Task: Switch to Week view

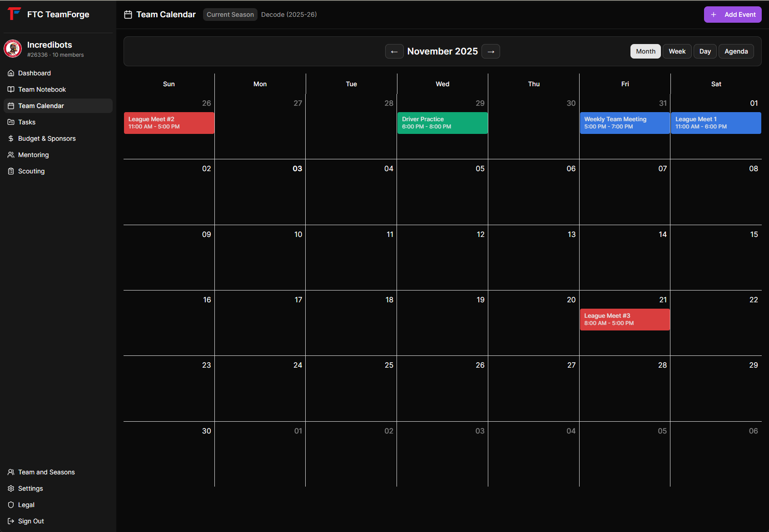Action: pyautogui.click(x=677, y=51)
